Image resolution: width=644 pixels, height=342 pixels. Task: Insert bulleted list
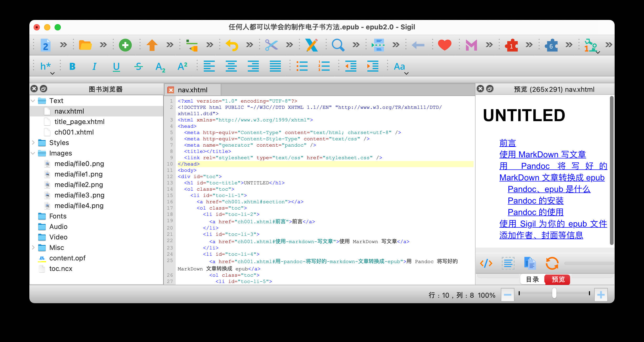point(302,66)
